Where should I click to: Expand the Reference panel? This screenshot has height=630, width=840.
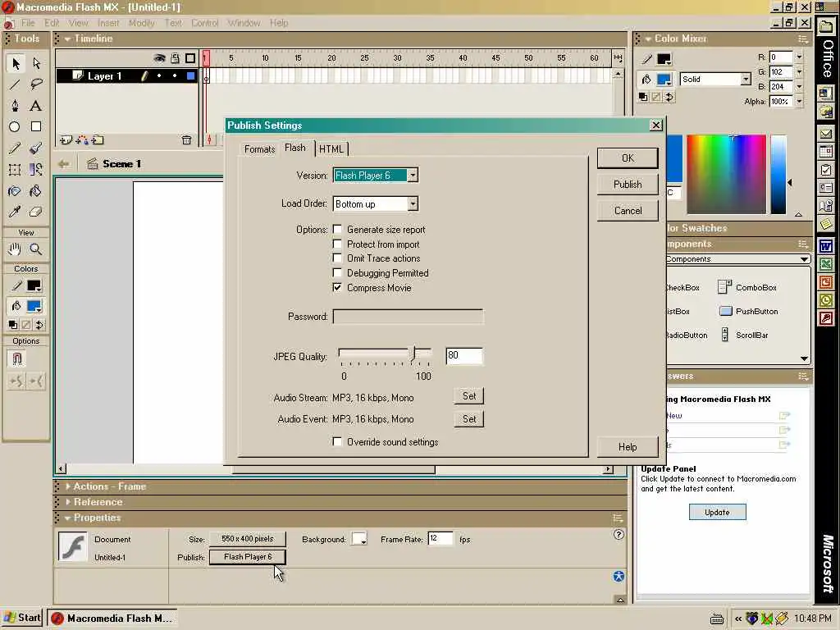tap(67, 502)
